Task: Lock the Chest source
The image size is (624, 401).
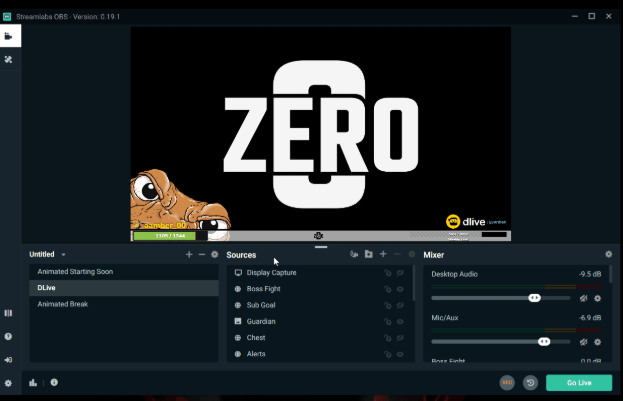Action: point(388,338)
